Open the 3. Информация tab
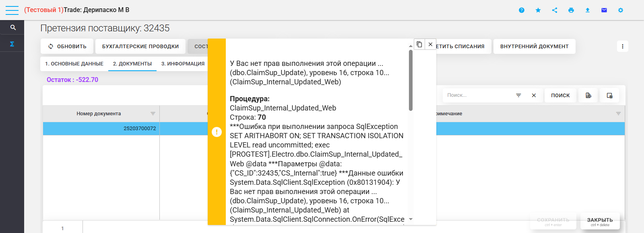The height and width of the screenshot is (233, 644). pos(183,63)
